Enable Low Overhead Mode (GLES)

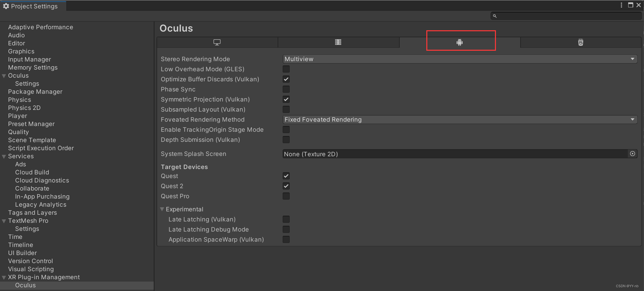[286, 69]
